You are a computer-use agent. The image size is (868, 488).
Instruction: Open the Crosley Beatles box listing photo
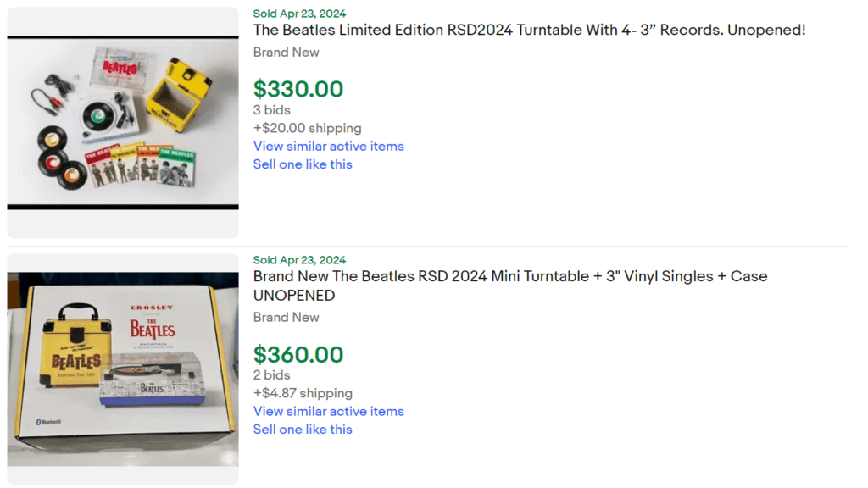click(x=123, y=369)
